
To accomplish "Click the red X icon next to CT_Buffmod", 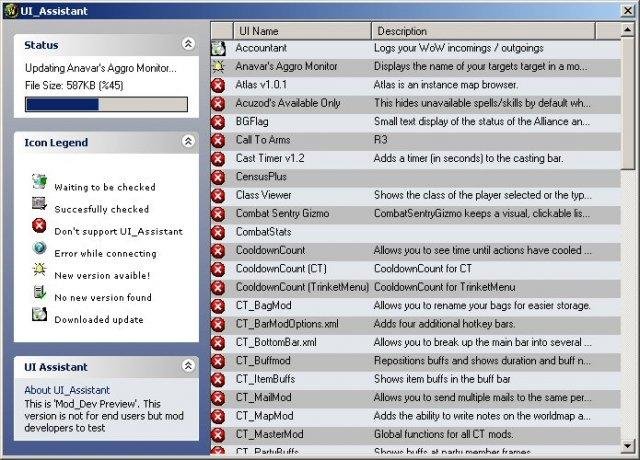I will [x=218, y=361].
